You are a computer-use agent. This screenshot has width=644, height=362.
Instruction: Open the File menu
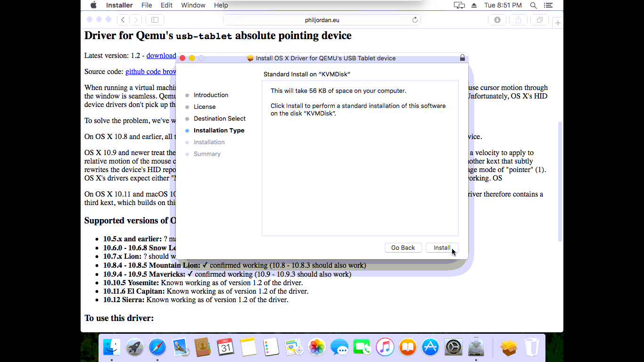147,5
